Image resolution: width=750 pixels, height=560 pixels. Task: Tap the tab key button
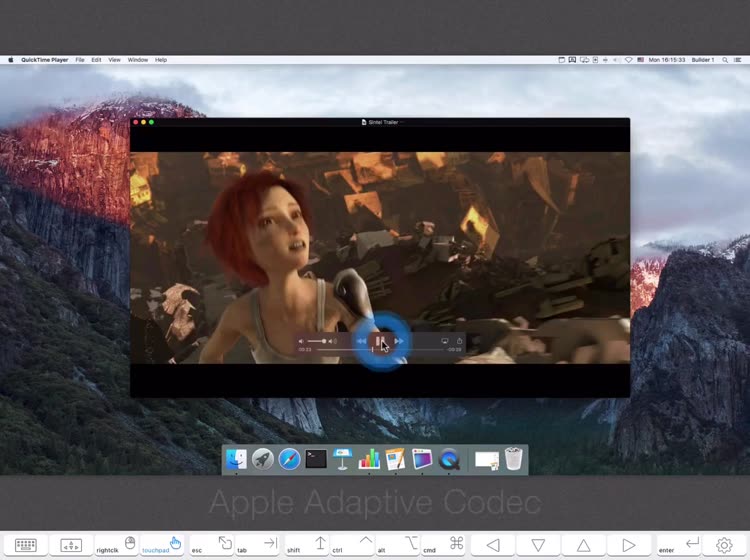(258, 545)
